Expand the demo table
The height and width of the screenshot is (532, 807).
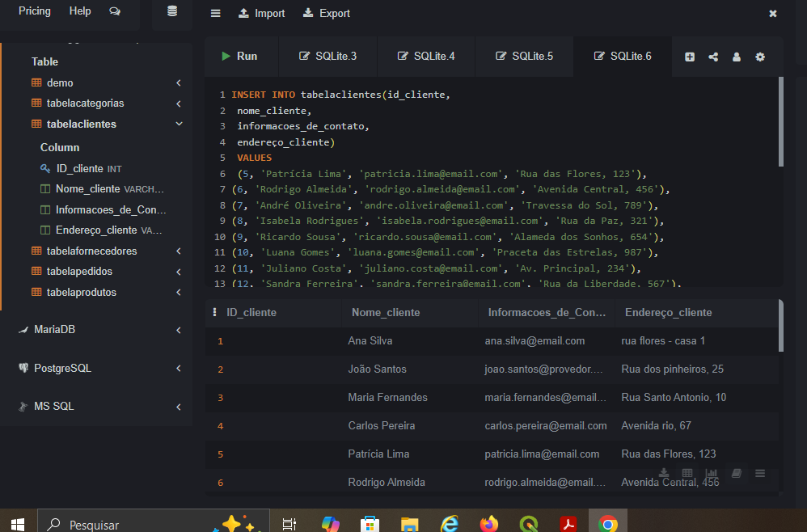pyautogui.click(x=179, y=82)
